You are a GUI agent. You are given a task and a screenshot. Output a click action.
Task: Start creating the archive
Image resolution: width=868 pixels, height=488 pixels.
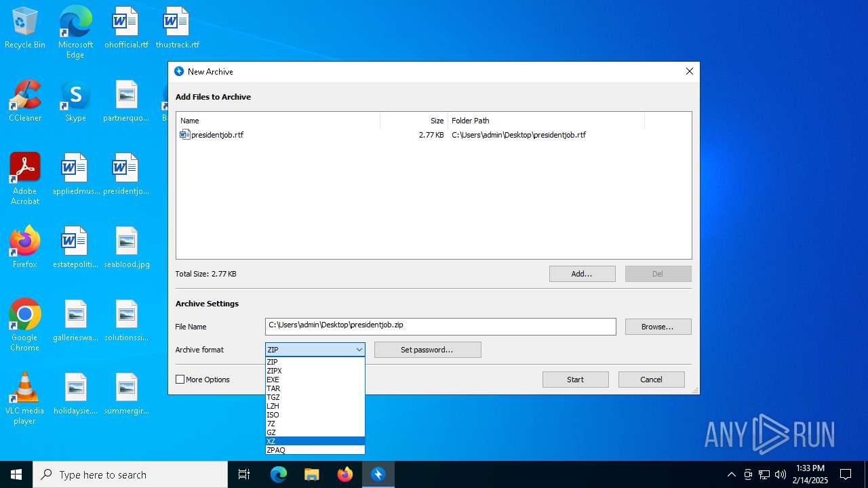point(575,380)
